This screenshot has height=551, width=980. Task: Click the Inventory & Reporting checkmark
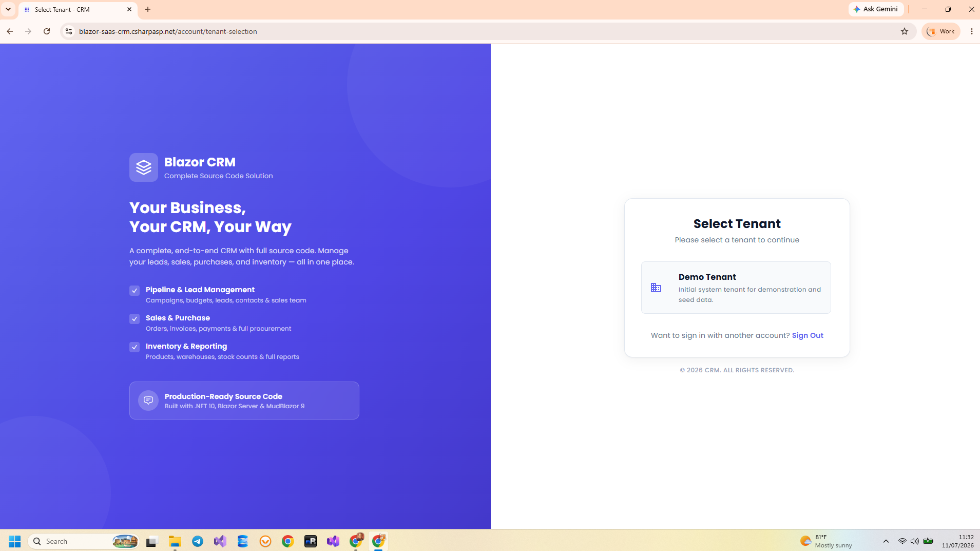pyautogui.click(x=134, y=347)
